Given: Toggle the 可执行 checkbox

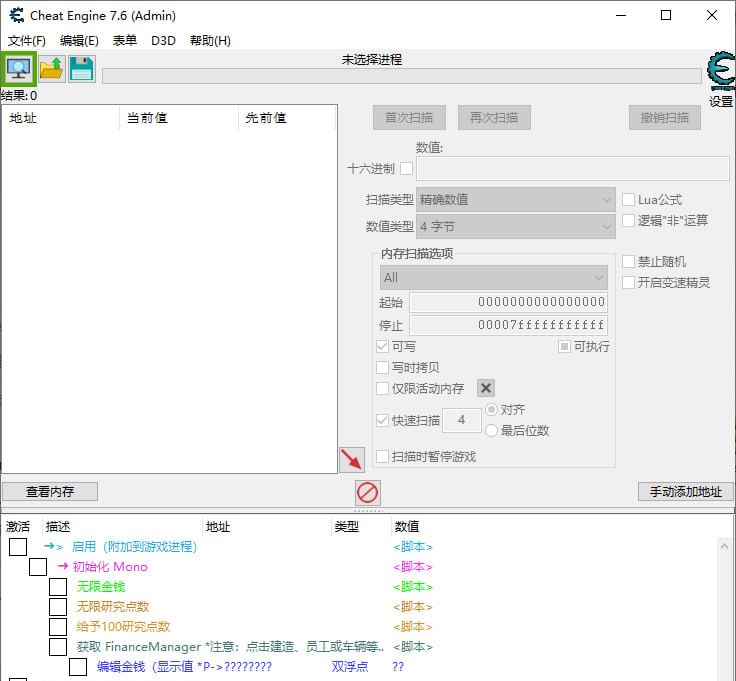Looking at the screenshot, I should coord(564,347).
